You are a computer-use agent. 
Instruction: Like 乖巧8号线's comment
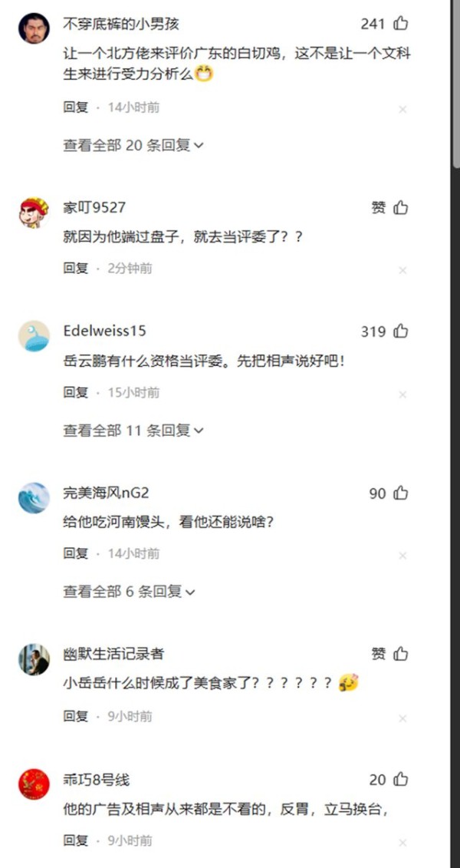[401, 780]
